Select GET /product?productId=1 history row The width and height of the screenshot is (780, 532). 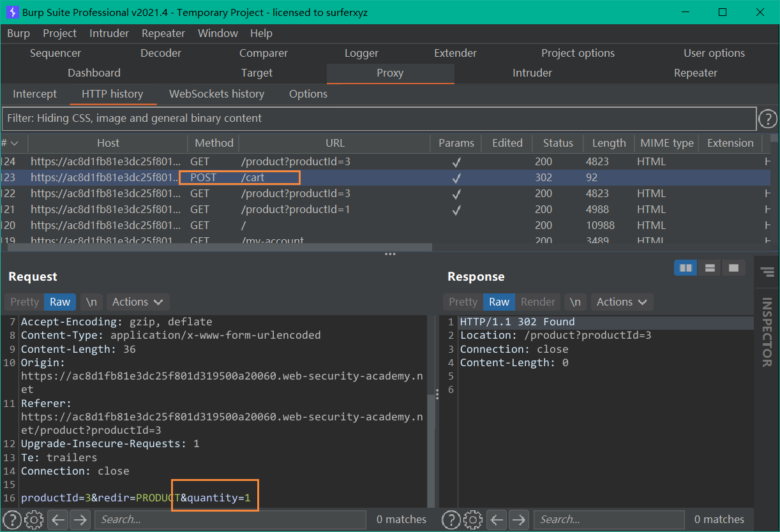[385, 209]
